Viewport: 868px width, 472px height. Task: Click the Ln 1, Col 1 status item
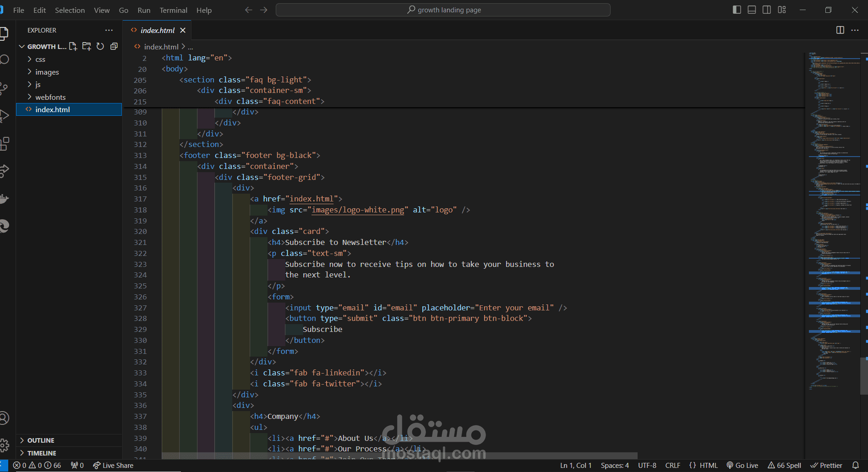(x=576, y=466)
